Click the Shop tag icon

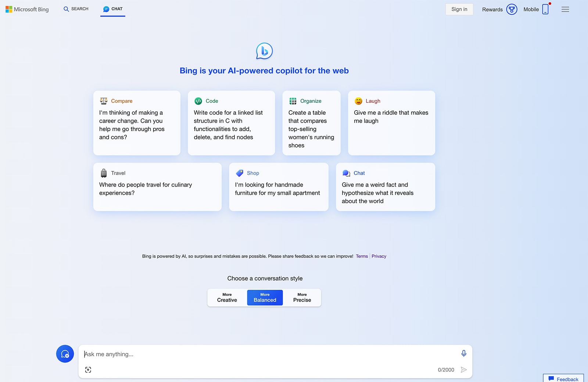(x=240, y=173)
